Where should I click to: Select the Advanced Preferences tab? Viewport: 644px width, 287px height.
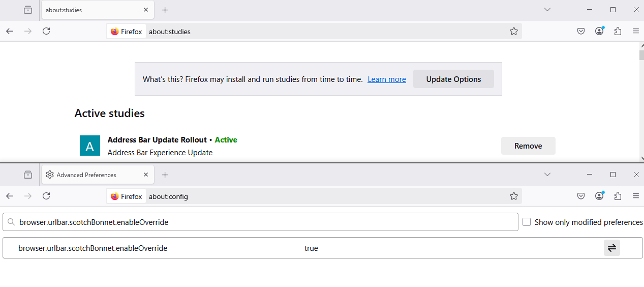98,175
